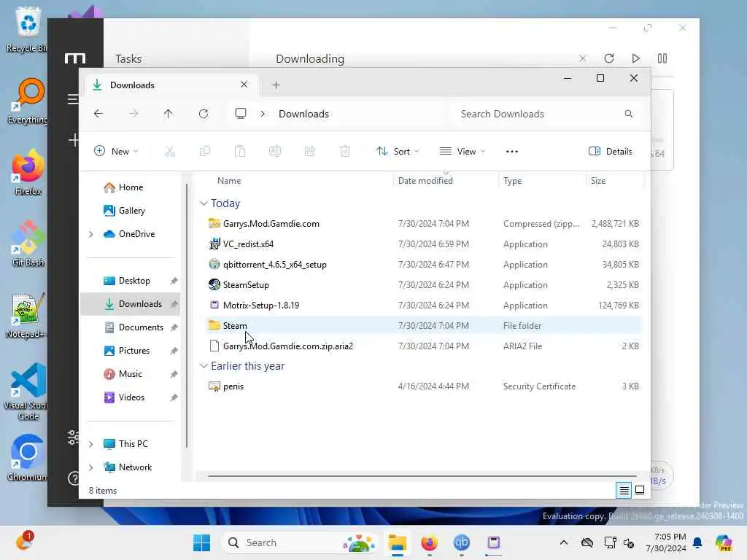Sort by the Date modified column header
The height and width of the screenshot is (560, 747).
tap(425, 181)
